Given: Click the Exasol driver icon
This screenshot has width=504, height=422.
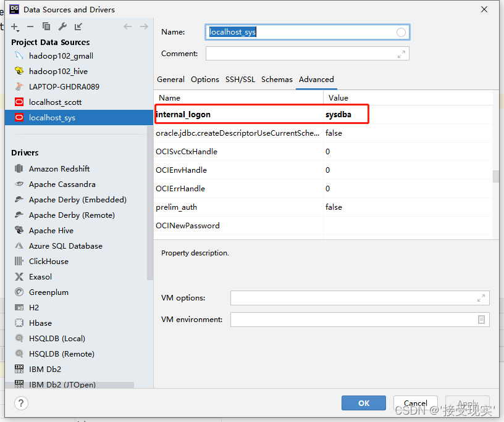Looking at the screenshot, I should tap(19, 276).
